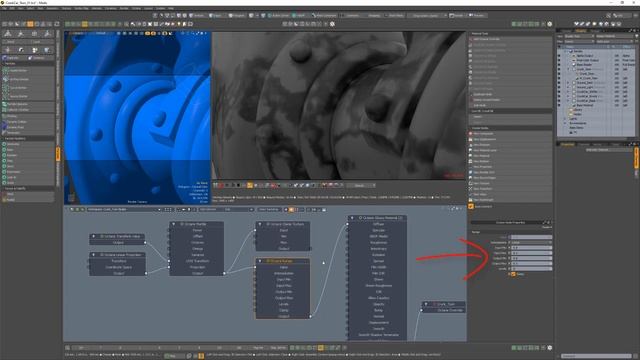
Task: Click the New Displacement node icon
Action: 471,139
